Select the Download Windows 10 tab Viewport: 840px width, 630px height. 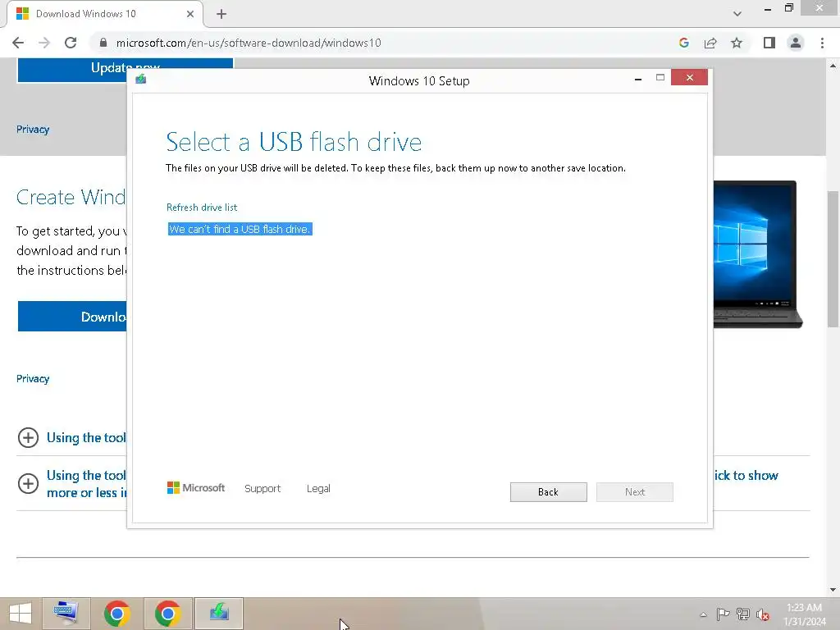coord(104,14)
